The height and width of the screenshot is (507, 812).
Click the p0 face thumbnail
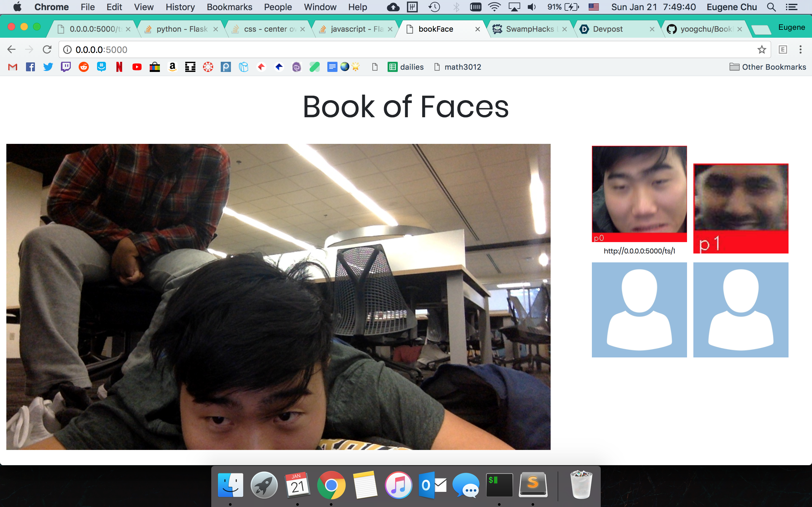point(639,191)
